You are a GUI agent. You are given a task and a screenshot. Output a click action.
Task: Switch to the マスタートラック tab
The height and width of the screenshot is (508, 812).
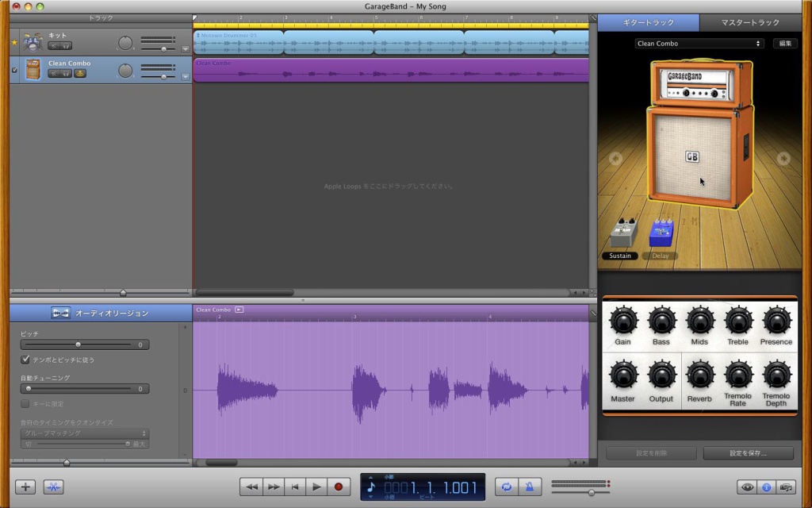pos(750,22)
